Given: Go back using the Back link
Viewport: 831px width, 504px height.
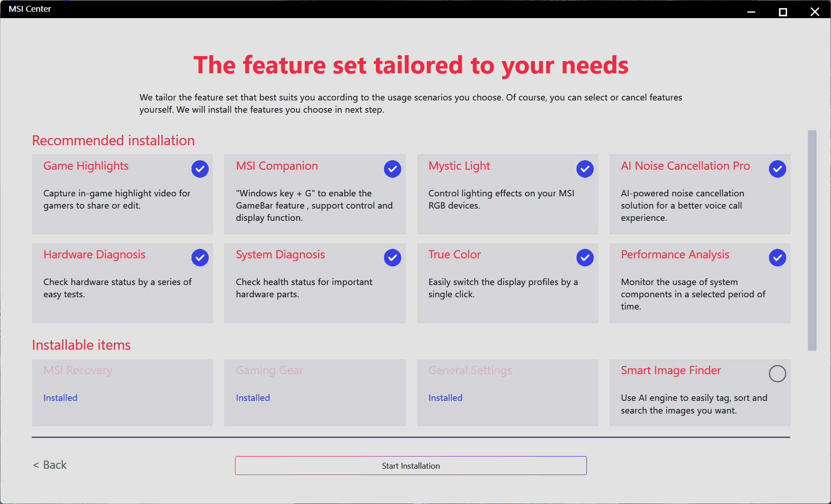Looking at the screenshot, I should (x=50, y=465).
